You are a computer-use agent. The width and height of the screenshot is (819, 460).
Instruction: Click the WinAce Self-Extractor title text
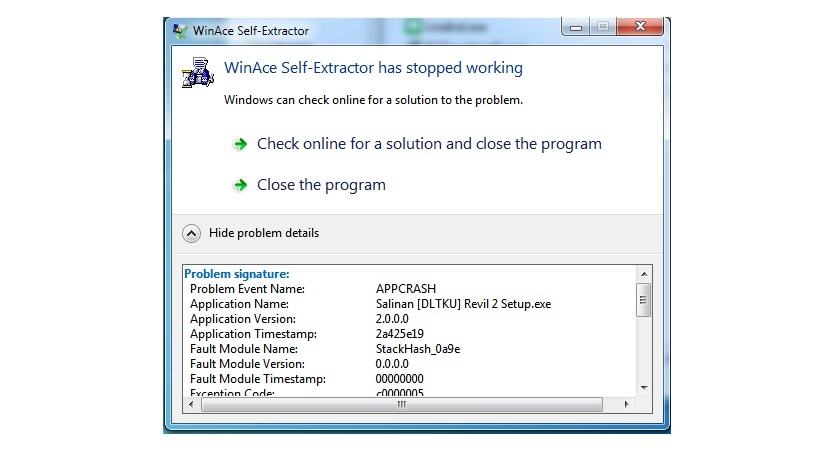tap(251, 31)
